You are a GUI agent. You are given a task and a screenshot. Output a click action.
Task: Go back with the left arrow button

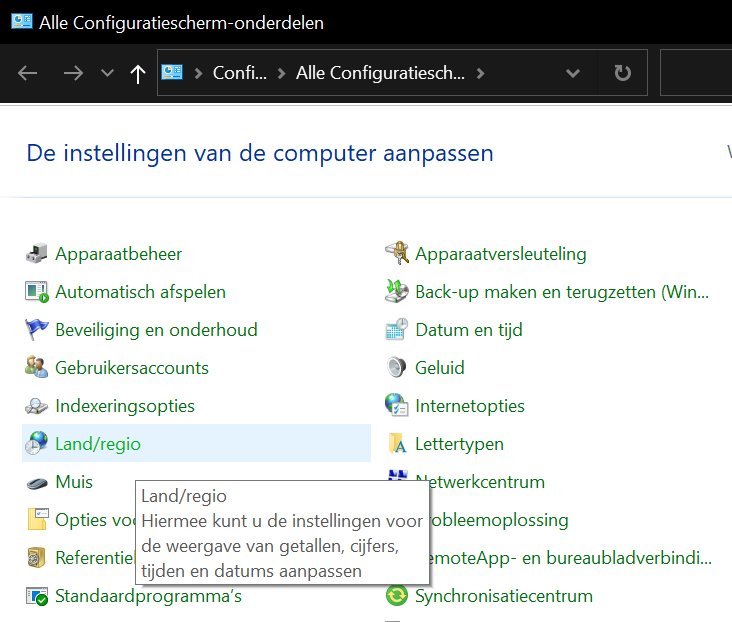click(x=28, y=73)
